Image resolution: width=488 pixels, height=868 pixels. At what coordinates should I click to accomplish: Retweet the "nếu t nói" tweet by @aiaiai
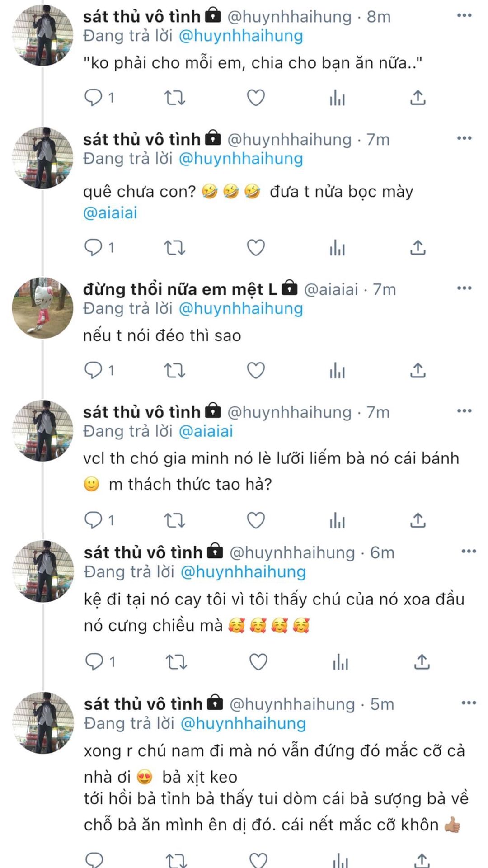coord(174,371)
